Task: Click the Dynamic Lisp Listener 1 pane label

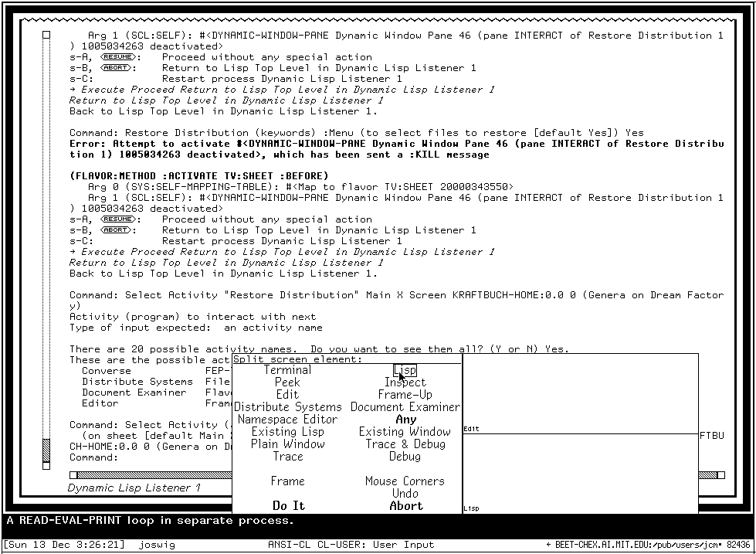Action: coord(134,488)
